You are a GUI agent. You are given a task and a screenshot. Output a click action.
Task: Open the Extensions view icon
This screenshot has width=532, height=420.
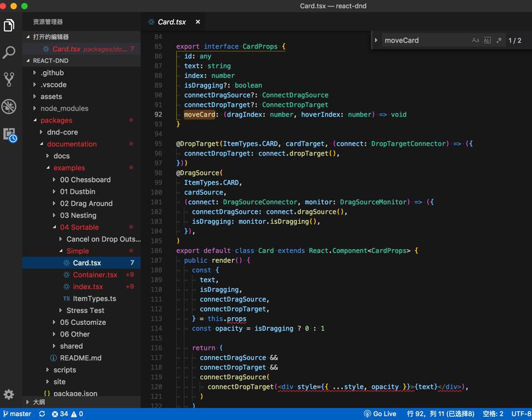tap(10, 134)
